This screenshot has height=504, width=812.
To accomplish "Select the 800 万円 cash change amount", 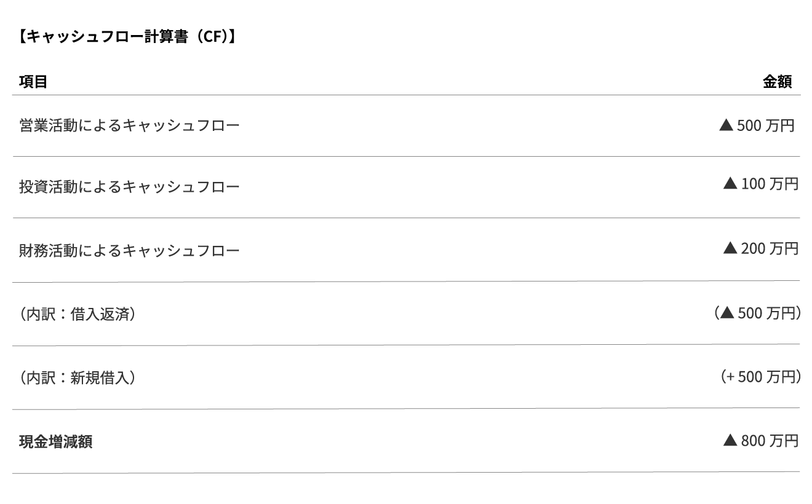I will tap(770, 441).
